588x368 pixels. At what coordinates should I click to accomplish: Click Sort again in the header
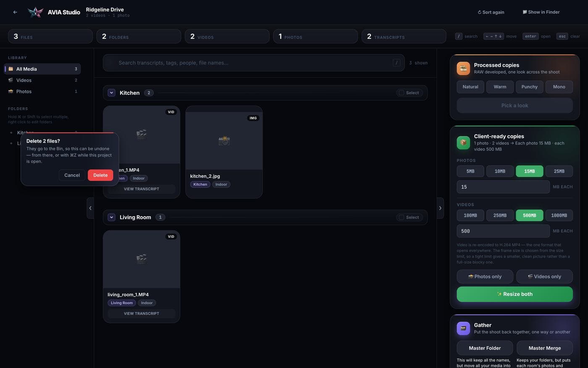pos(491,12)
